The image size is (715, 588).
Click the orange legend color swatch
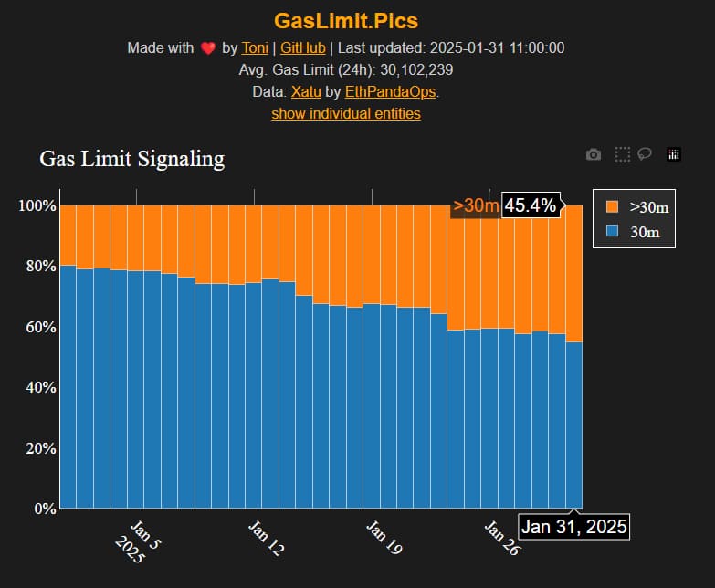tap(613, 207)
